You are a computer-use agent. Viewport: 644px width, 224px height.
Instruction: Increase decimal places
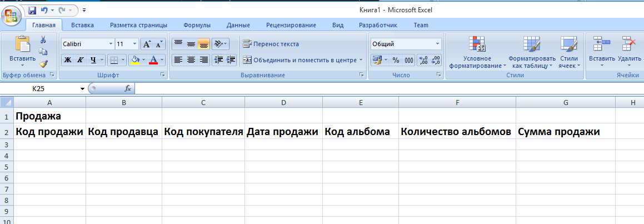pyautogui.click(x=423, y=61)
